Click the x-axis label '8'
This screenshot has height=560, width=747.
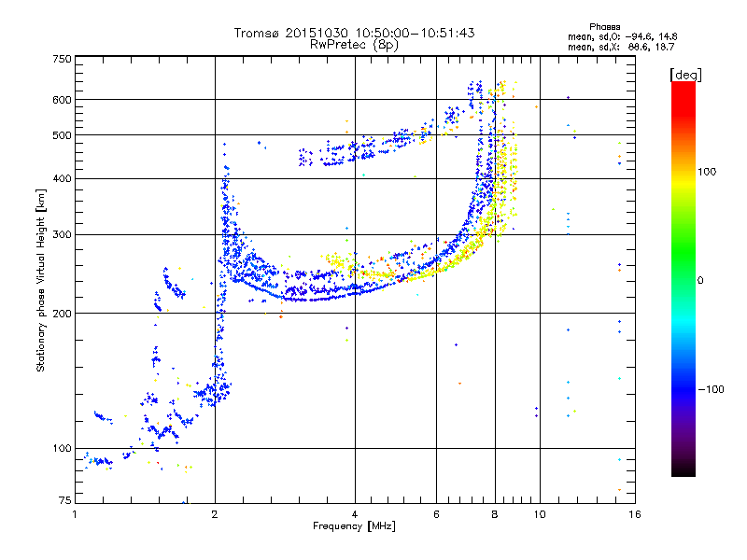pos(495,514)
